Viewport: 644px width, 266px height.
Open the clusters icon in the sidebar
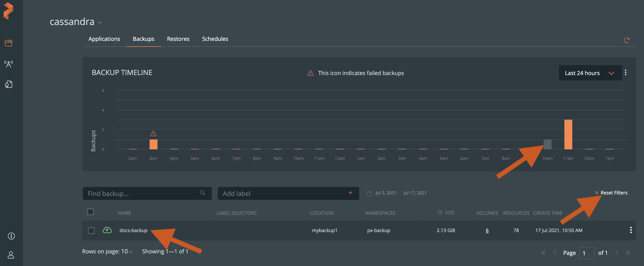pos(8,43)
